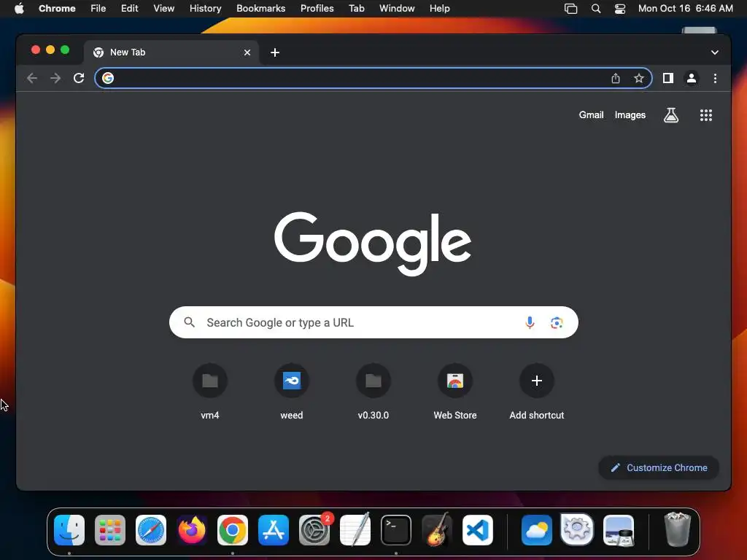Open the Trash in the Dock

tap(677, 529)
